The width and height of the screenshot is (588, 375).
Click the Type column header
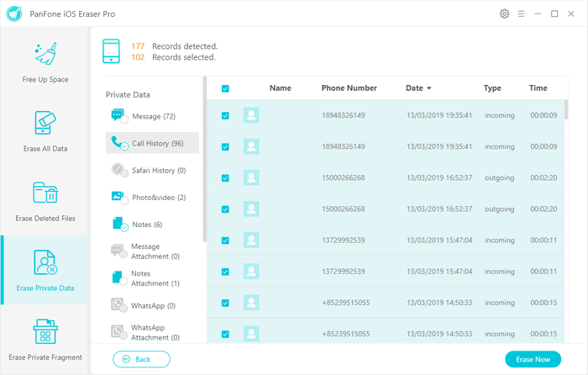492,87
